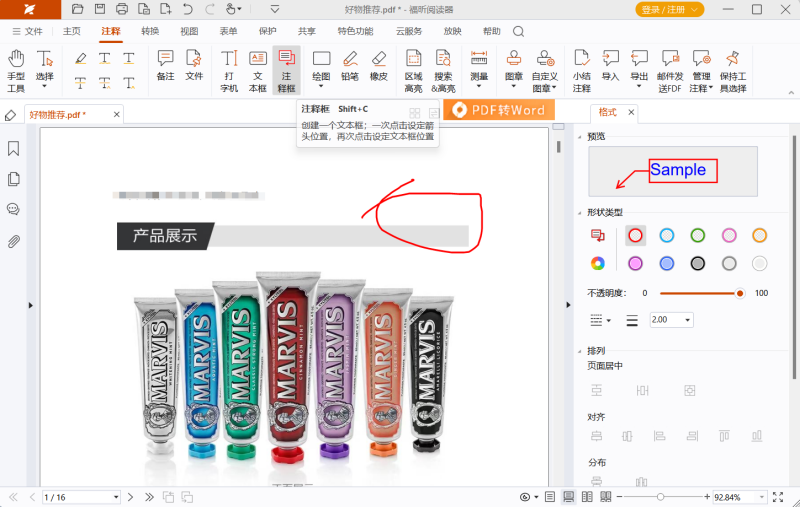Toggle Keep Tool Selected (保持工具选择)
800x507 pixels.
click(733, 71)
